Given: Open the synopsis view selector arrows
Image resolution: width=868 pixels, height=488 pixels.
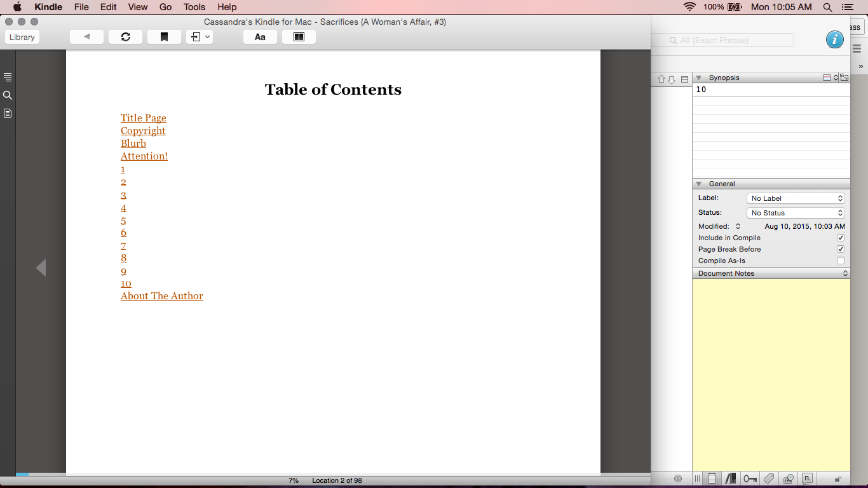Looking at the screenshot, I should 836,78.
